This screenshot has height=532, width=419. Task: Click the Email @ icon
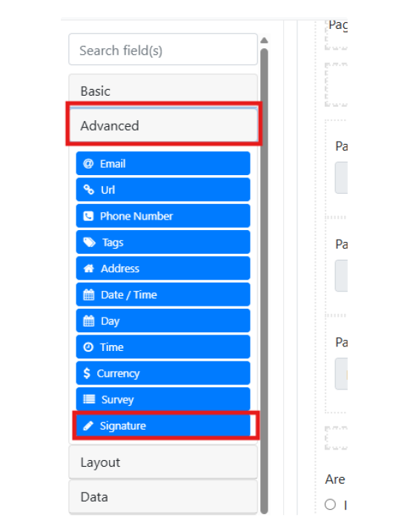click(x=88, y=163)
